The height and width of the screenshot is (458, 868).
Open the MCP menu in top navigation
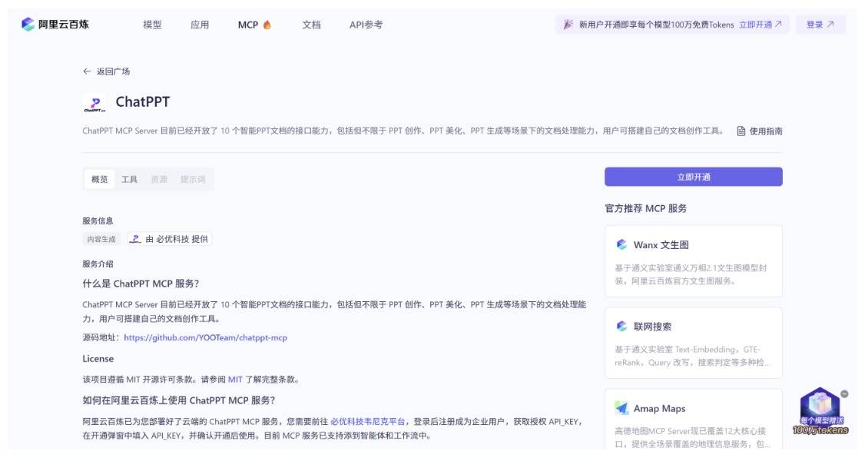click(253, 25)
